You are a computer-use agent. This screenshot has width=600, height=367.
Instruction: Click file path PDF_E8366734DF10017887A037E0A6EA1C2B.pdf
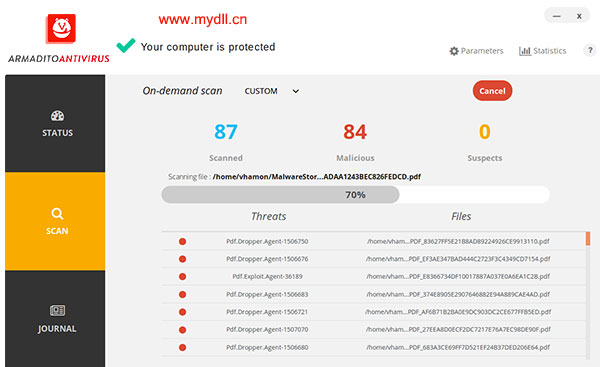458,277
